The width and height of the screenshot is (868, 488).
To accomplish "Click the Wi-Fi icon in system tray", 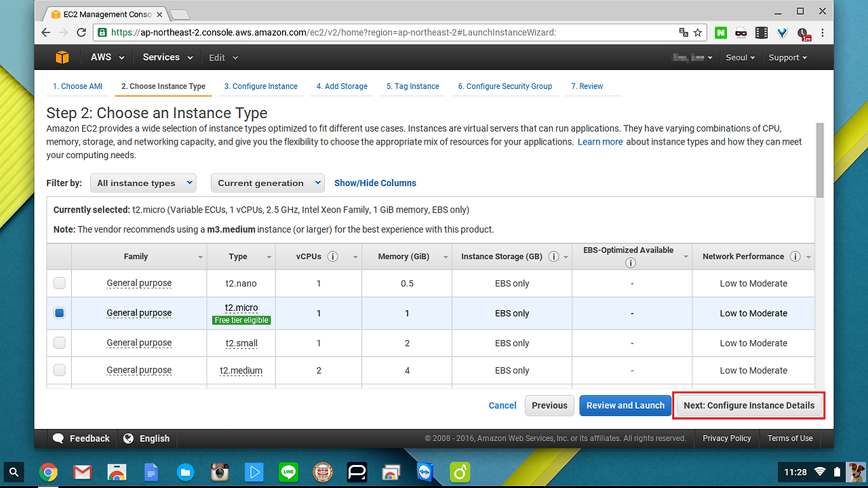I will point(820,471).
